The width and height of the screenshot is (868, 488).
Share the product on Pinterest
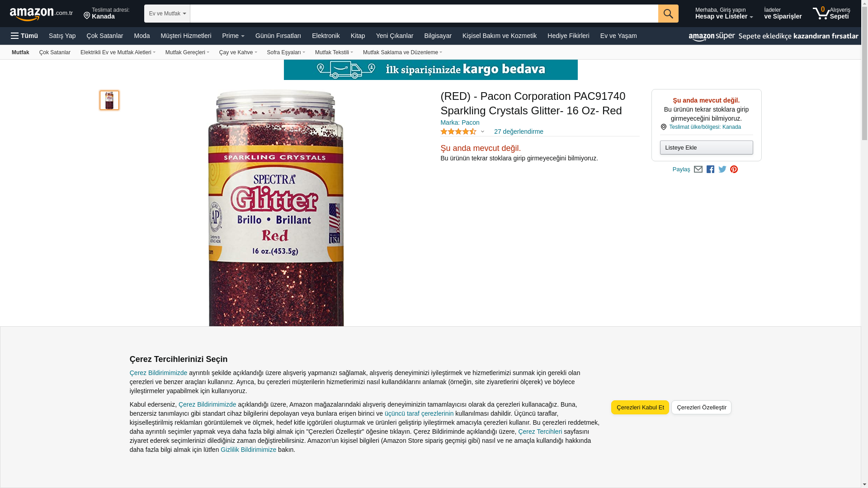coord(734,169)
